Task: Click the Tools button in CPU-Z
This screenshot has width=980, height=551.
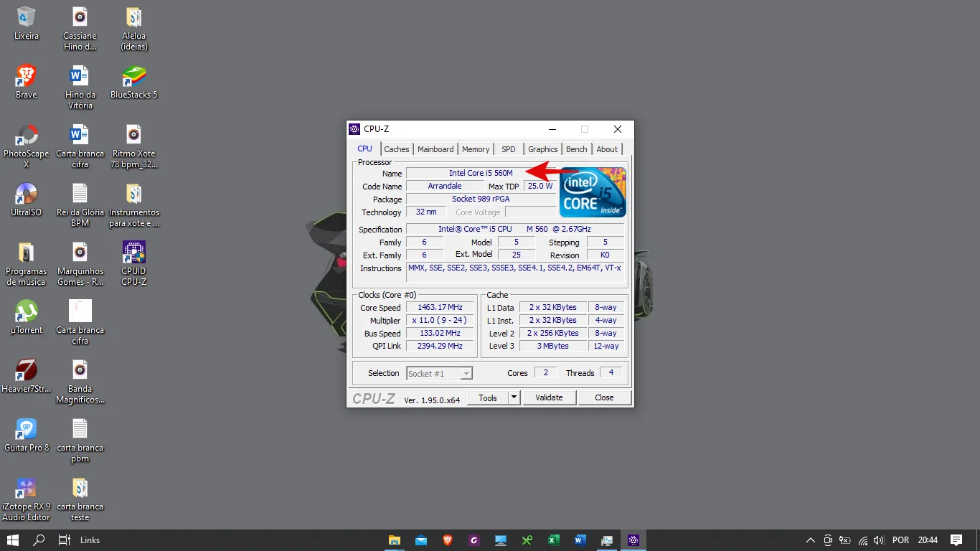Action: pyautogui.click(x=488, y=397)
